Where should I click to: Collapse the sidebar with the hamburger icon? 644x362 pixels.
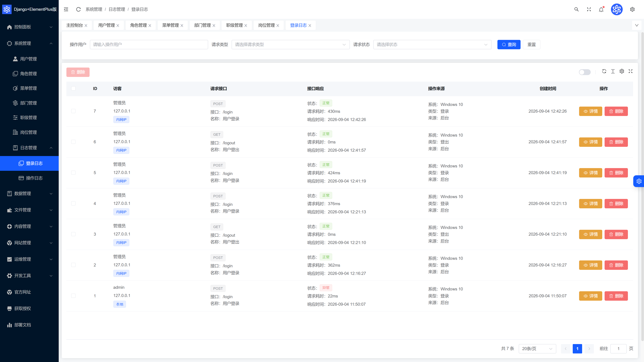(66, 9)
